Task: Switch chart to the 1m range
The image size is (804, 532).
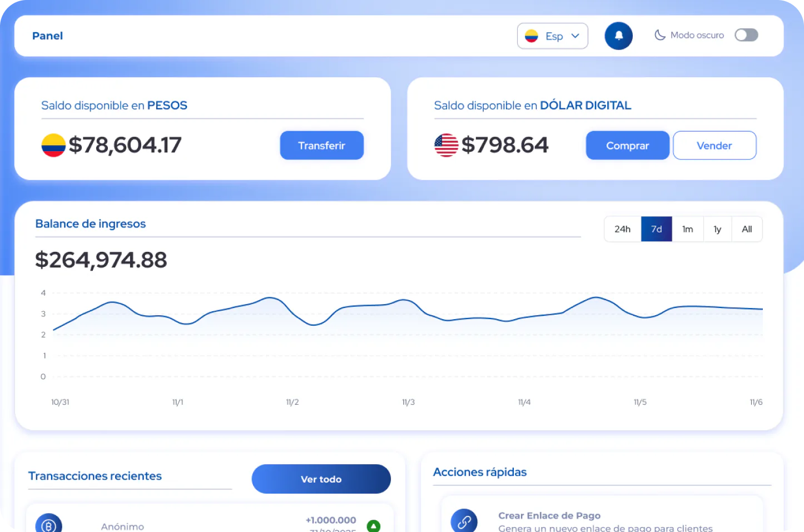Action: tap(688, 229)
